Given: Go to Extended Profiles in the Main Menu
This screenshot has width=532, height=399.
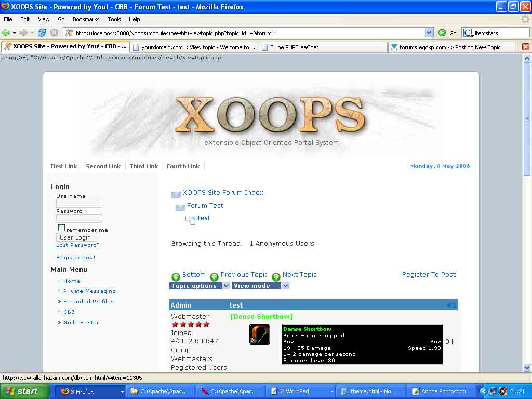Looking at the screenshot, I should pyautogui.click(x=88, y=302).
